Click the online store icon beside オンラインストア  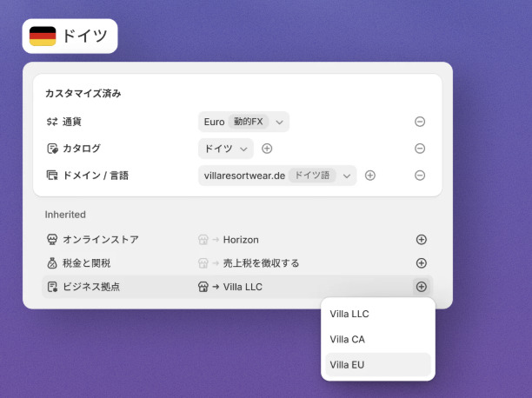52,240
